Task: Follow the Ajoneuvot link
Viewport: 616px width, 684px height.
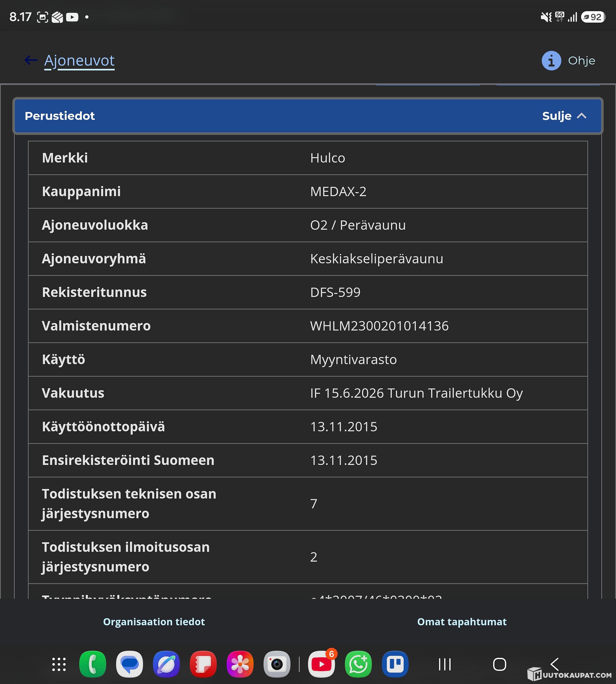Action: (79, 60)
